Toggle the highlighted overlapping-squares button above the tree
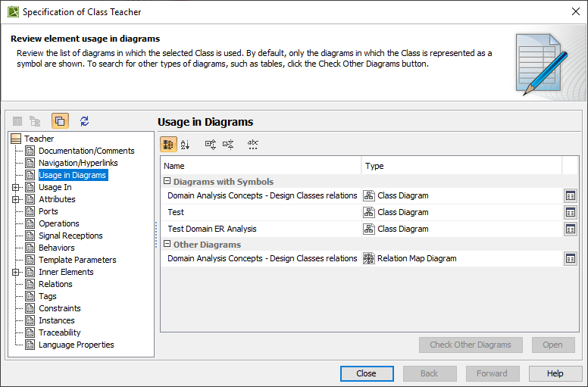The height and width of the screenshot is (387, 588). pyautogui.click(x=60, y=121)
